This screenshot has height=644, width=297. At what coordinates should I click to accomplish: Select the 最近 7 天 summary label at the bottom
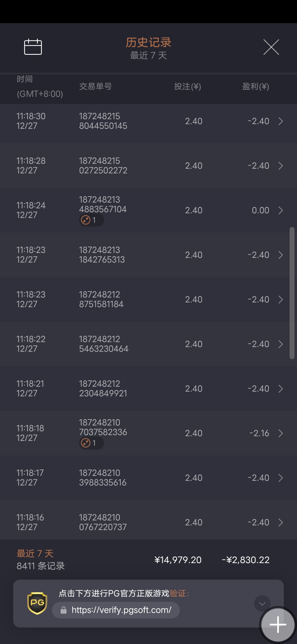[x=35, y=553]
